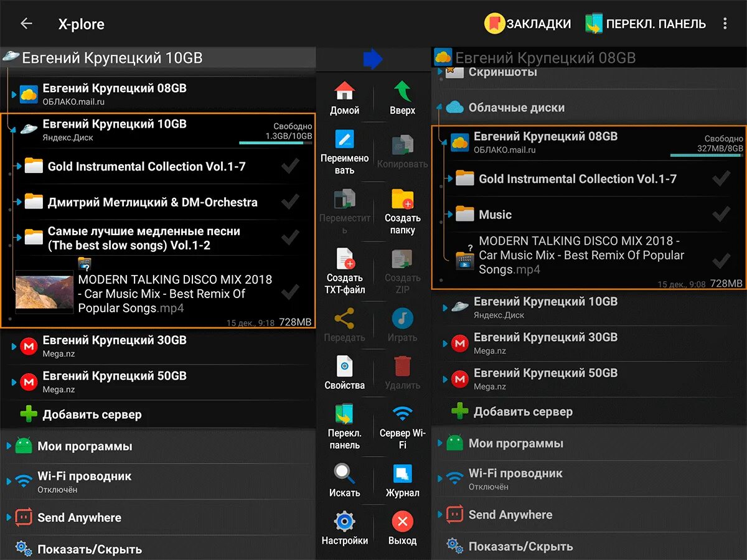Viewport: 747px width, 560px height.
Task: Check Gold Instrumental Collection in right pane
Action: [x=721, y=179]
